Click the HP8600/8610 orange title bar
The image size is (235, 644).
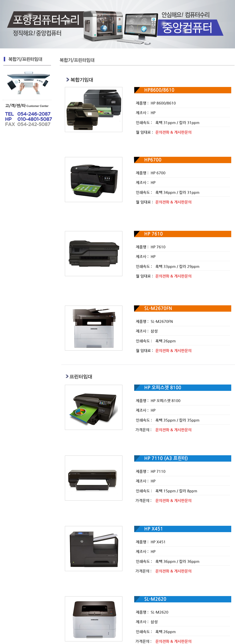coord(183,90)
